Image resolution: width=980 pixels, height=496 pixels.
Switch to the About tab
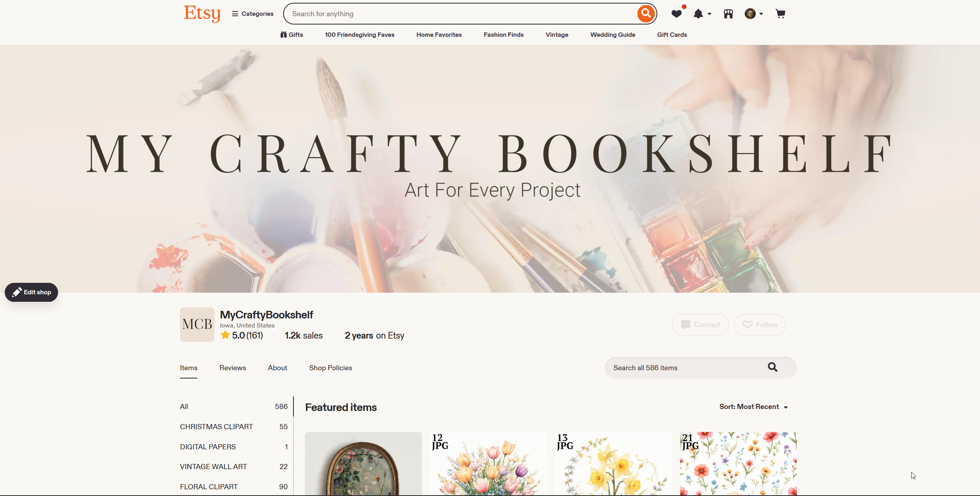(x=278, y=368)
